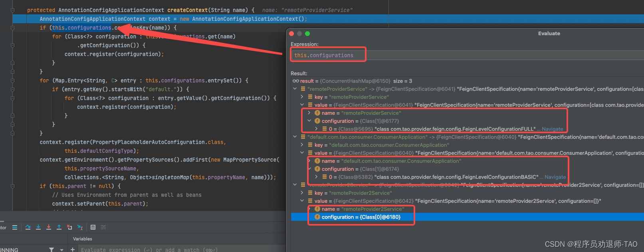Image resolution: width=644 pixels, height=252 pixels.
Task: Click the blue Step Into icon
Action: point(38,227)
